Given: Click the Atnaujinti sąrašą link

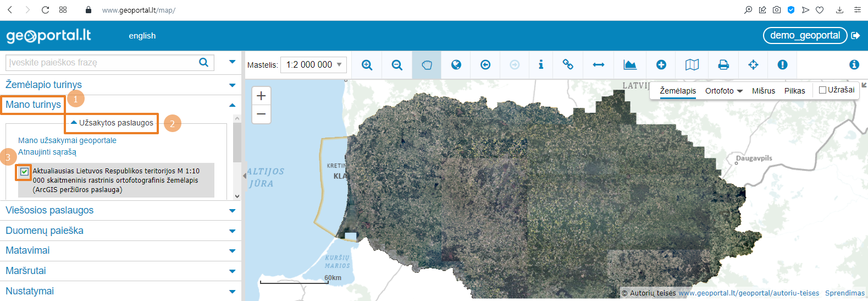Looking at the screenshot, I should coord(47,152).
